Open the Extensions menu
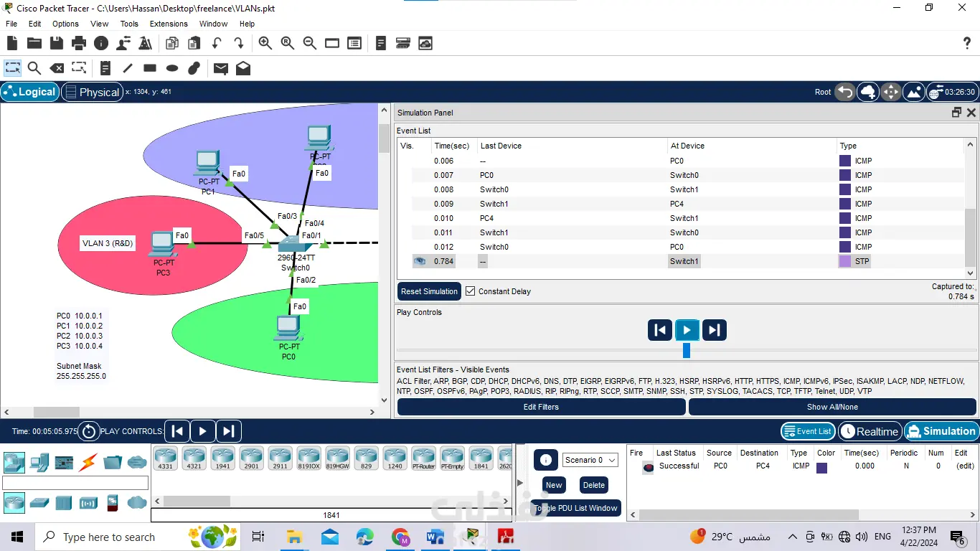 pos(169,24)
